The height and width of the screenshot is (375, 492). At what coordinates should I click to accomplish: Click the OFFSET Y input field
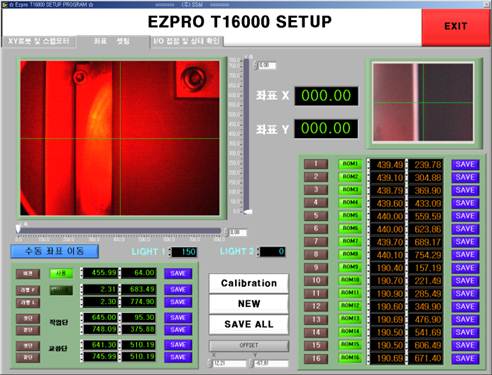click(271, 364)
